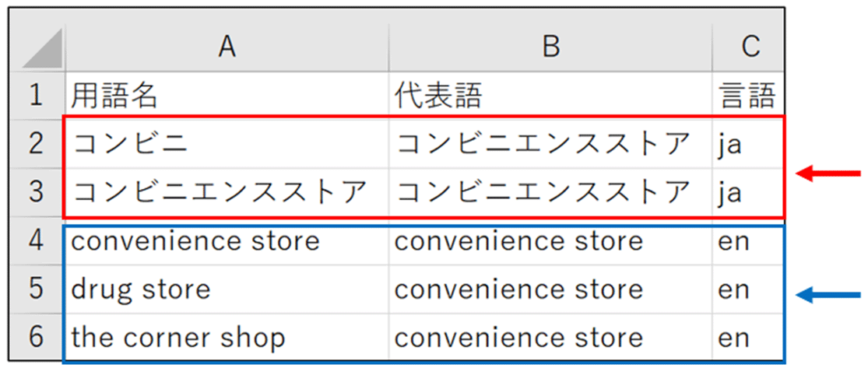
Task: Select column C header
Action: point(749,47)
